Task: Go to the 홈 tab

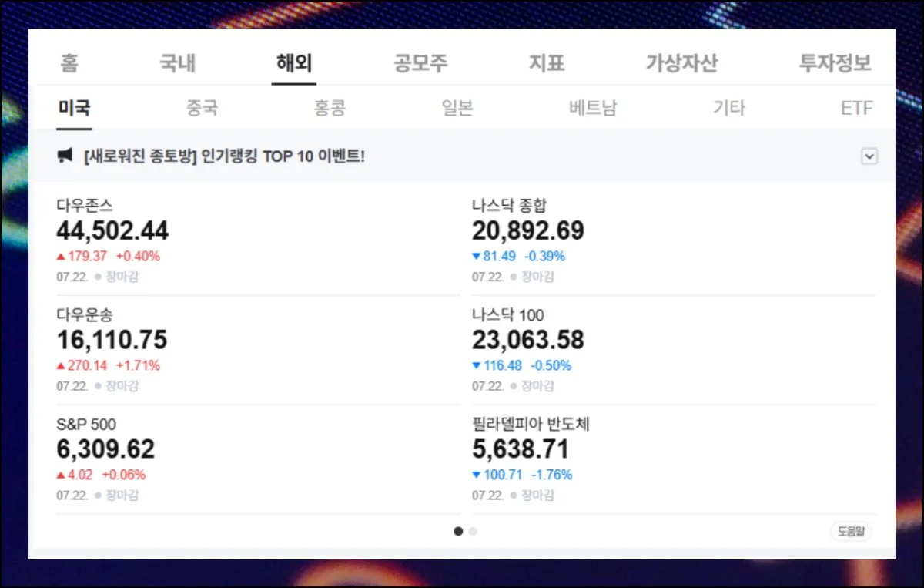Action: tap(70, 64)
